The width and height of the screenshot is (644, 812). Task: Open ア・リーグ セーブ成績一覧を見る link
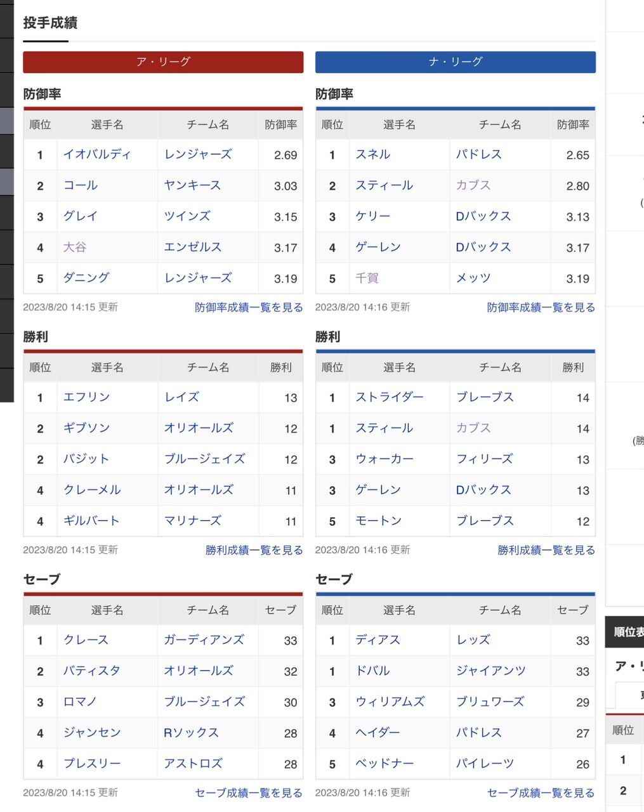click(249, 793)
